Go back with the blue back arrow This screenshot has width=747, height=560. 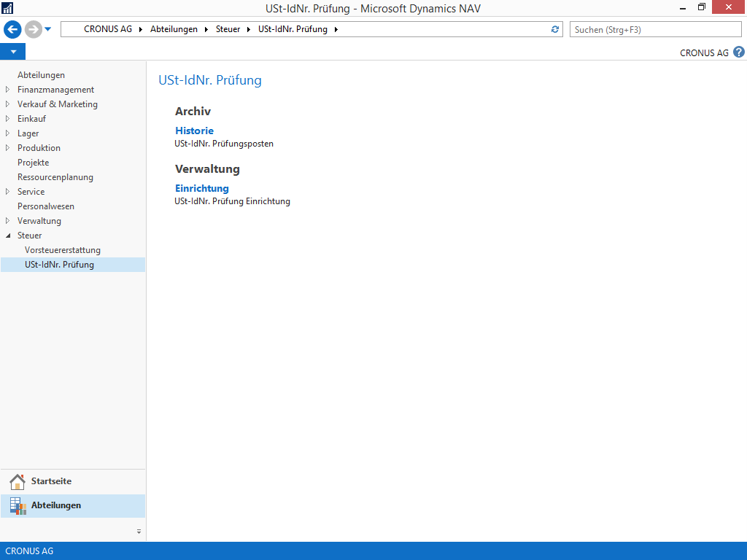tap(13, 29)
